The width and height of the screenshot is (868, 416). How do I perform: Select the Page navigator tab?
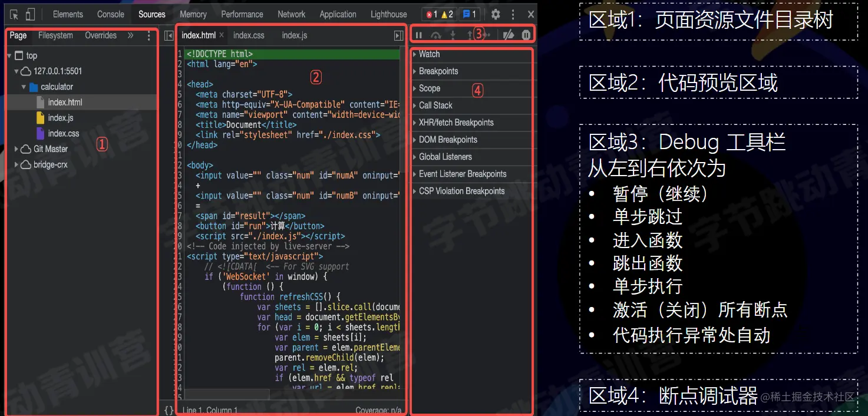point(18,35)
